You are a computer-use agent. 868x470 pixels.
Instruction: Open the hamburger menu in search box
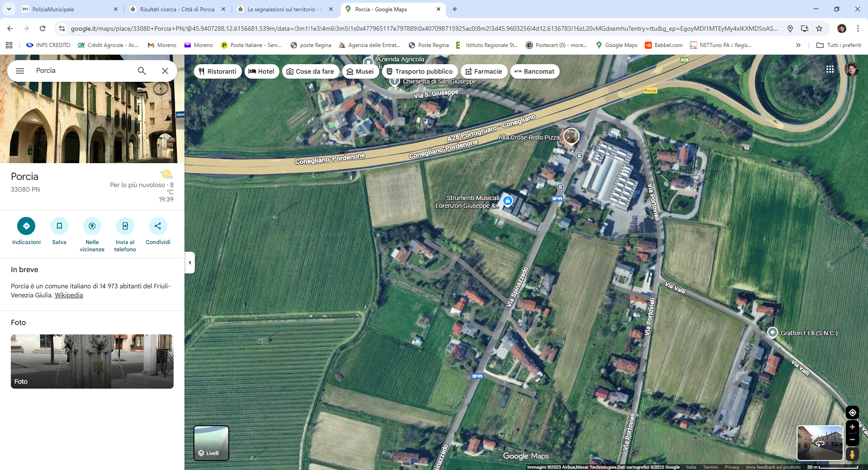pyautogui.click(x=20, y=71)
